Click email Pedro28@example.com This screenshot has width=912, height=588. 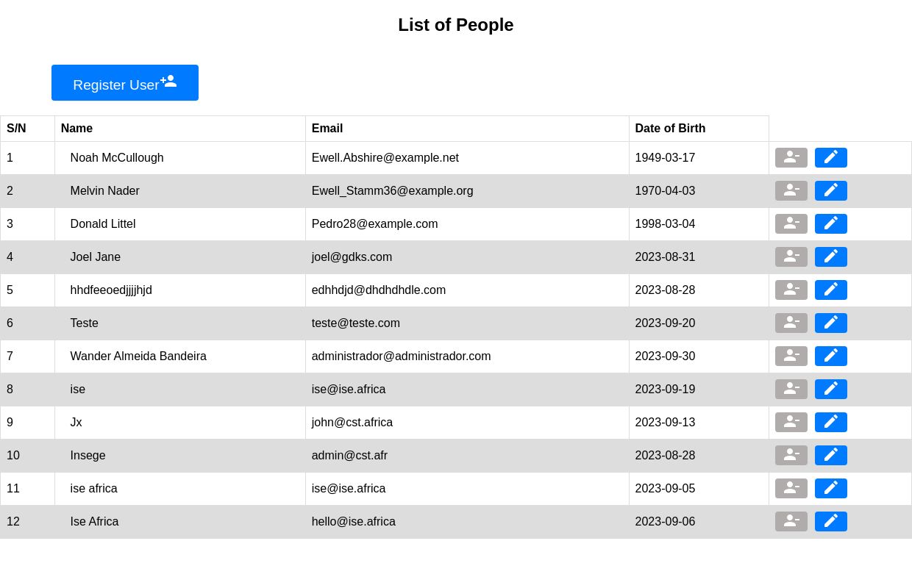click(375, 224)
